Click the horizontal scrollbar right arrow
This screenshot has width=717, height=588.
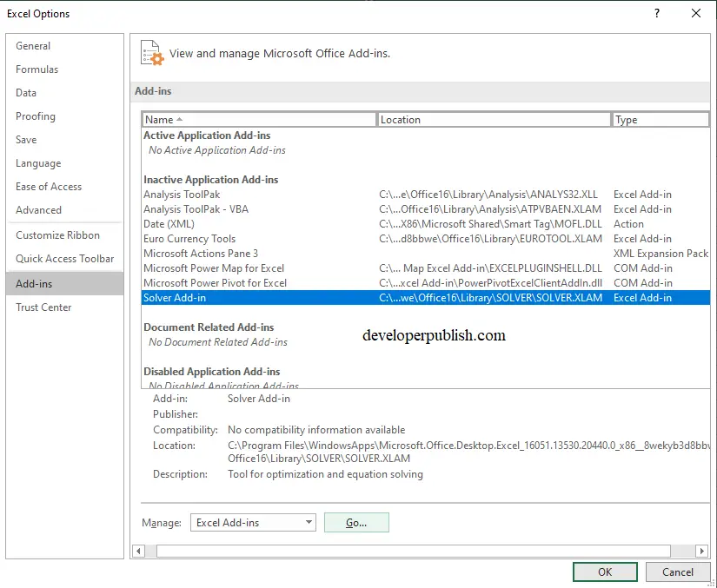pos(702,551)
